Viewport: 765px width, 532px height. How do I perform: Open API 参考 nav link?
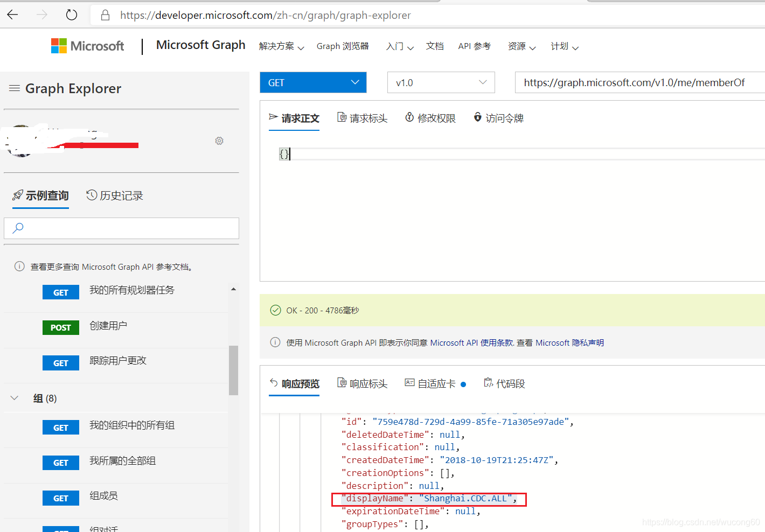tap(475, 46)
